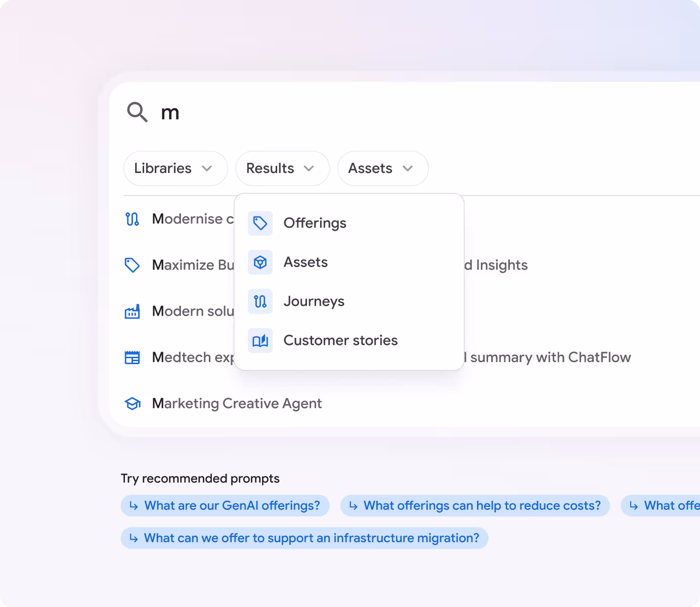The width and height of the screenshot is (700, 607).
Task: Open the Modernise search suggestion
Action: [x=193, y=219]
